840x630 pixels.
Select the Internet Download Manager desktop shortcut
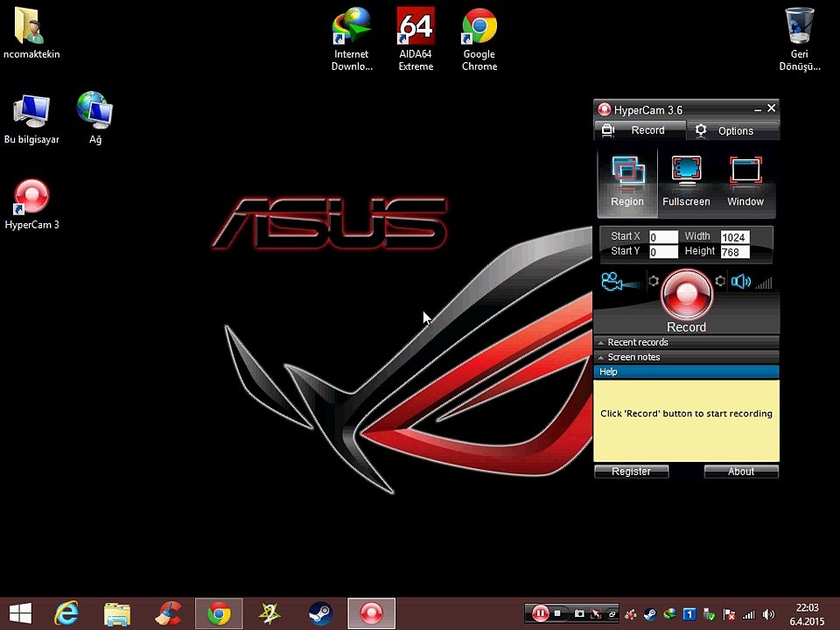point(352,39)
